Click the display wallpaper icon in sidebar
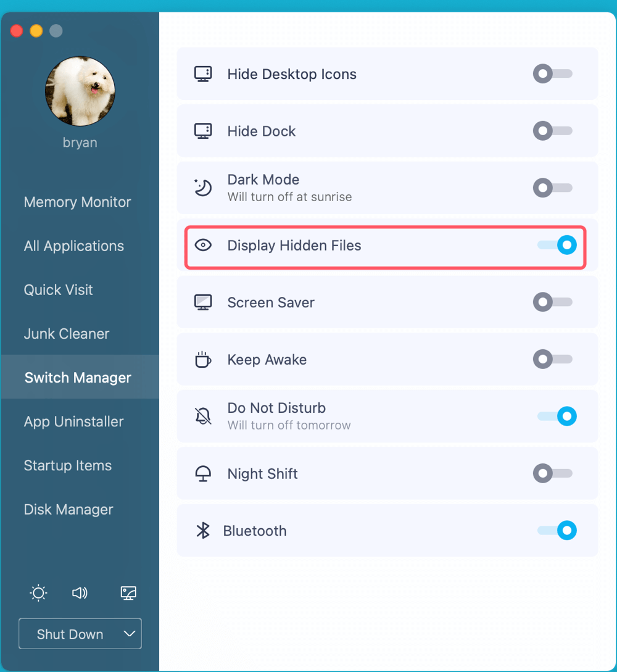This screenshot has width=617, height=672. 128,593
